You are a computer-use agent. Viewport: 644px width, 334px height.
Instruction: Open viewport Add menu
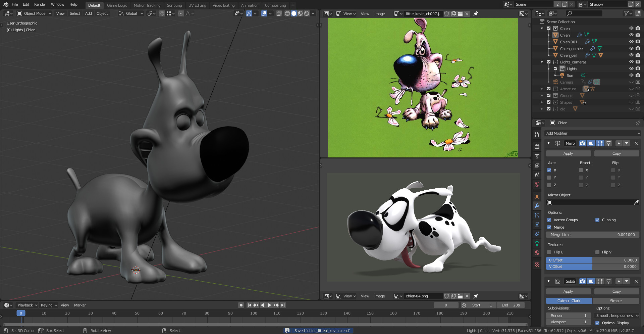[88, 13]
